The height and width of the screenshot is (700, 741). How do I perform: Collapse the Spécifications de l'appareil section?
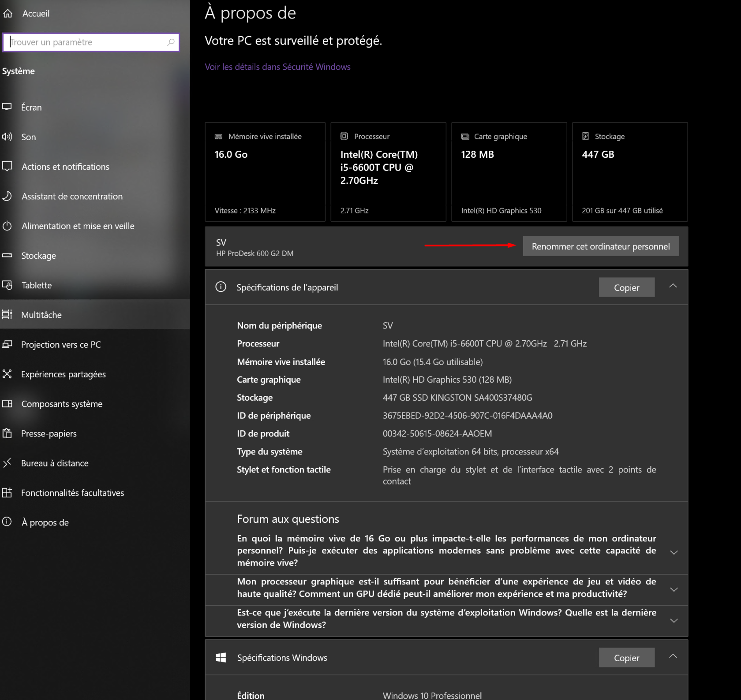tap(673, 286)
